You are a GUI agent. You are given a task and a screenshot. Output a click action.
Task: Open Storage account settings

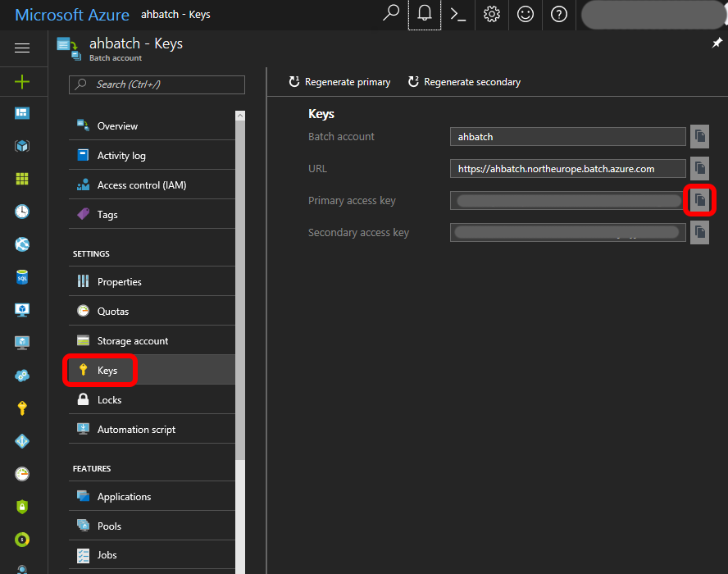tap(152, 341)
